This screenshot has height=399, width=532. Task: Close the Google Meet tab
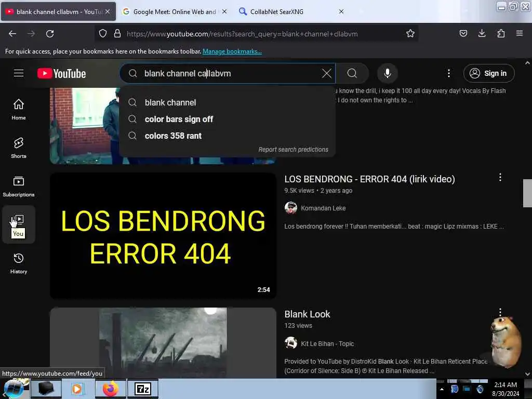pos(224,11)
